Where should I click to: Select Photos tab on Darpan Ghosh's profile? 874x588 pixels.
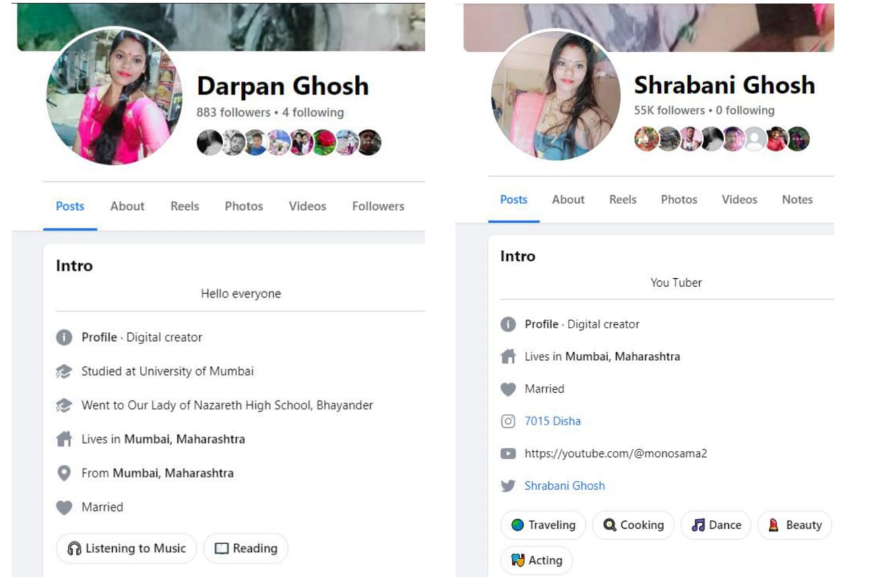243,206
